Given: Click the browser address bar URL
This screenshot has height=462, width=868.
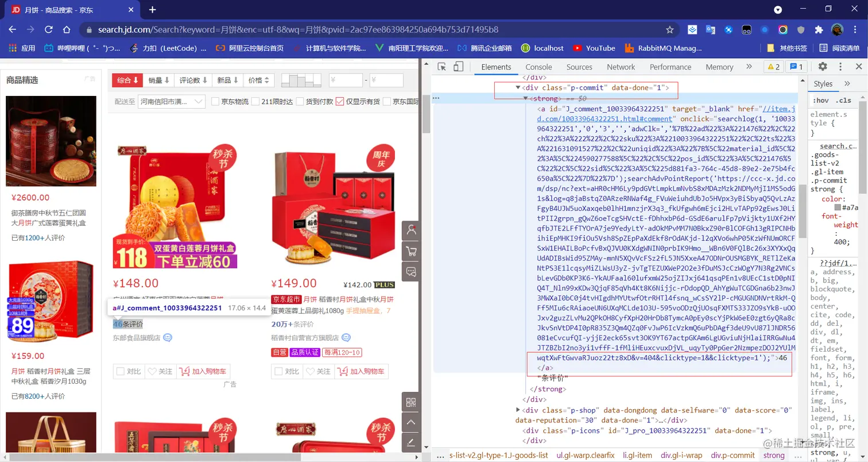Looking at the screenshot, I should pos(298,29).
